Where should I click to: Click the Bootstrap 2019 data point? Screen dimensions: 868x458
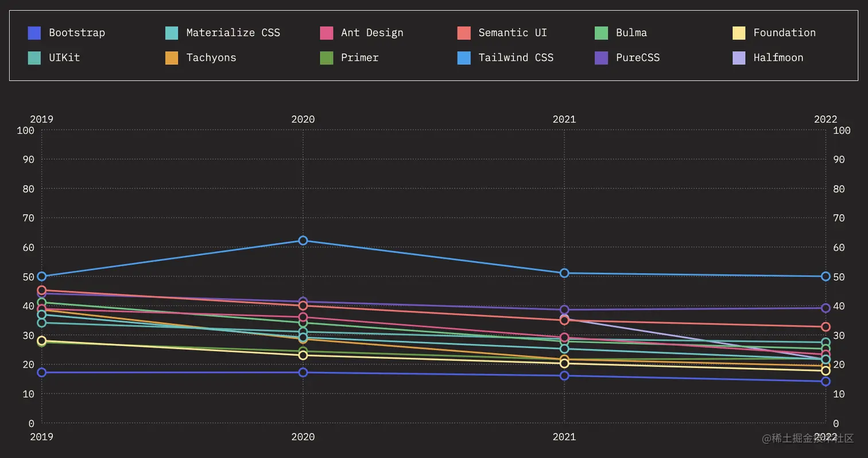pyautogui.click(x=41, y=372)
